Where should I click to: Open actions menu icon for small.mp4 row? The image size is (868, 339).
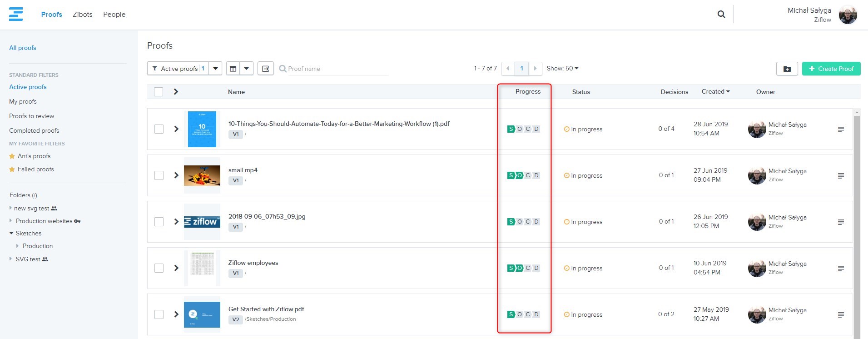coord(841,176)
